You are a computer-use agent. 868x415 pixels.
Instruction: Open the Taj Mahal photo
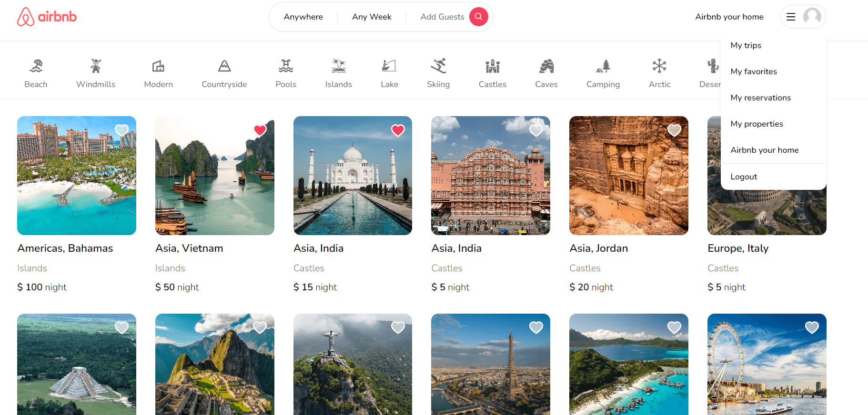click(353, 176)
